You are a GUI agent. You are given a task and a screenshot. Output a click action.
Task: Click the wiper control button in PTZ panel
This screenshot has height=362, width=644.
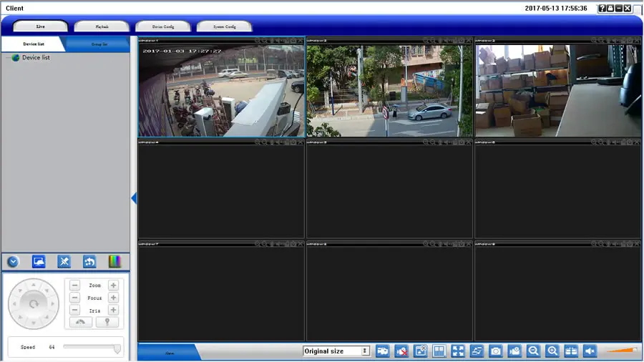point(80,322)
